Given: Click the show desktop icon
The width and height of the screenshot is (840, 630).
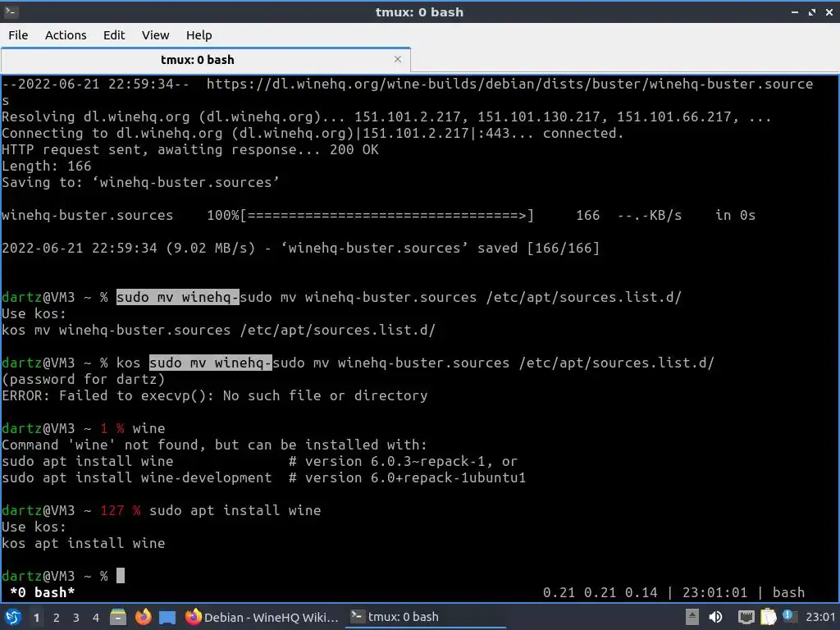Looking at the screenshot, I should [167, 617].
